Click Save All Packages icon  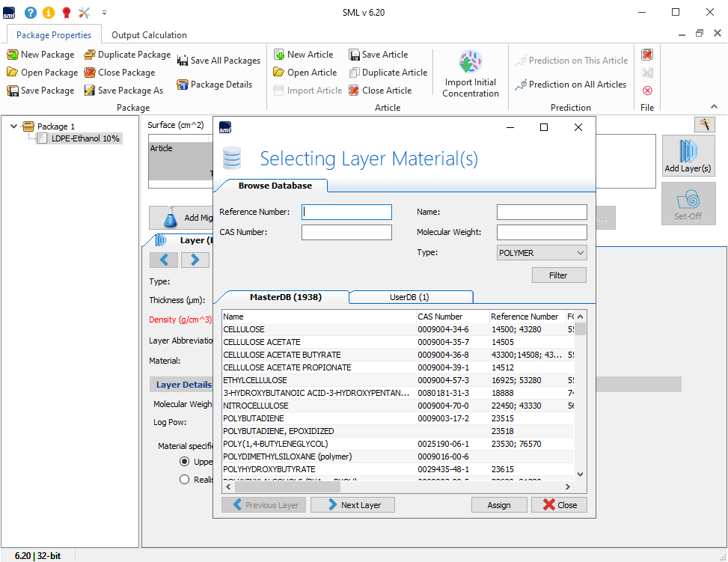[x=183, y=61]
